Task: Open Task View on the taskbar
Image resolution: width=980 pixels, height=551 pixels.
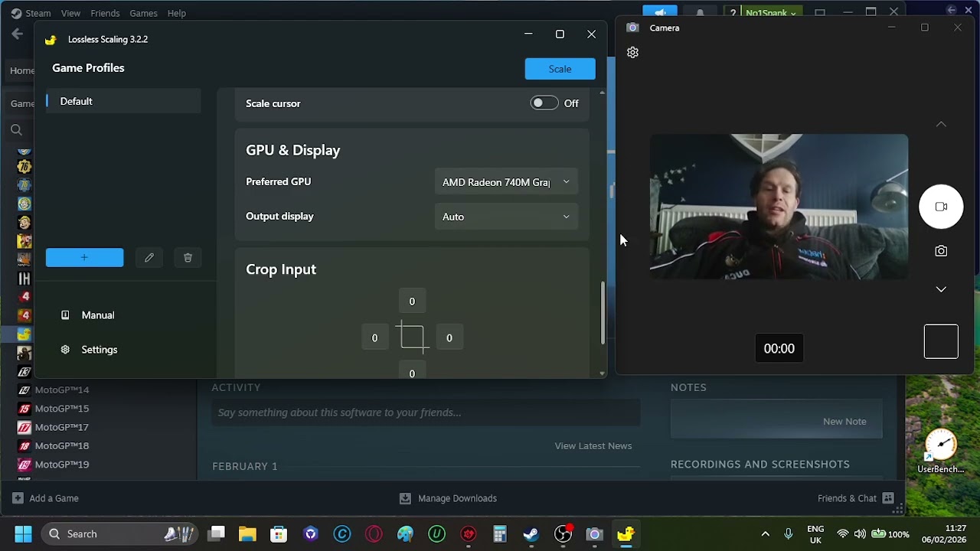Action: (x=217, y=534)
